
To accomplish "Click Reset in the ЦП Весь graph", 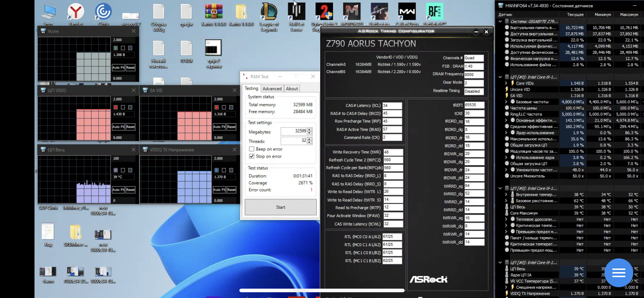I will [x=130, y=190].
